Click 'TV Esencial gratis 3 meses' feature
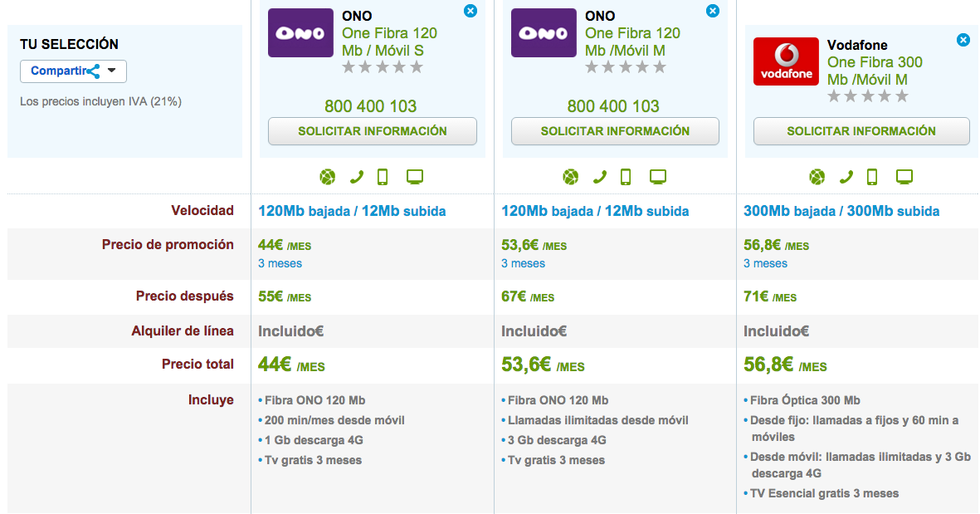Screen dimensions: 980x514 pos(824,493)
